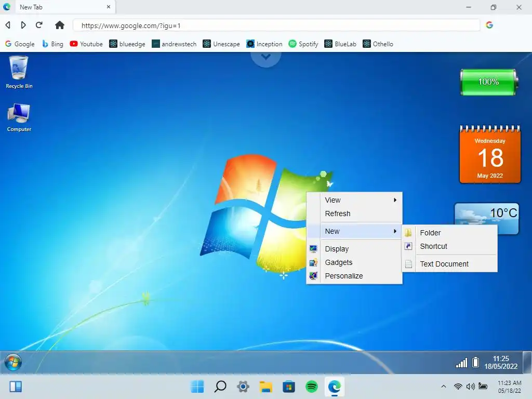This screenshot has width=532, height=399.
Task: Open Spotify on the taskbar
Action: tap(312, 387)
